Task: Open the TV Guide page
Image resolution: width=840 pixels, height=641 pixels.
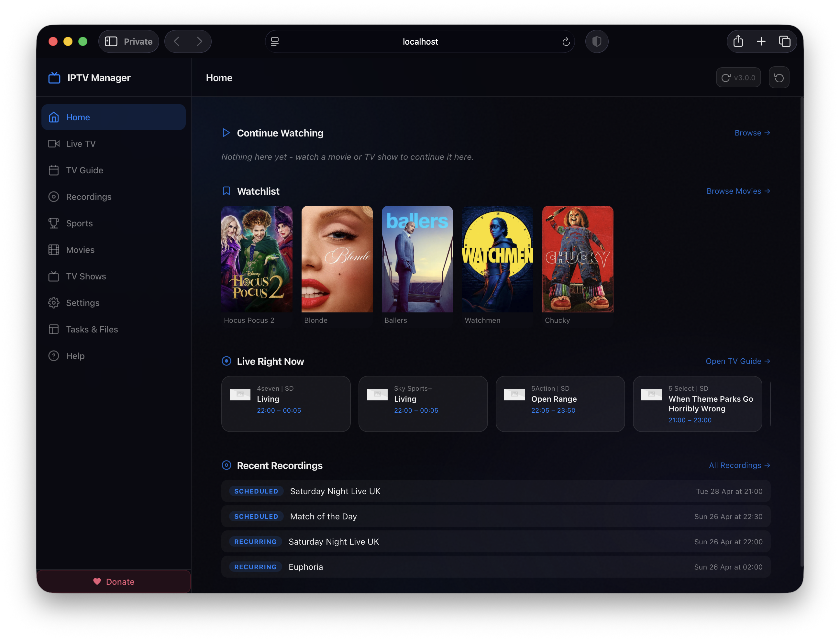Action: click(x=113, y=170)
